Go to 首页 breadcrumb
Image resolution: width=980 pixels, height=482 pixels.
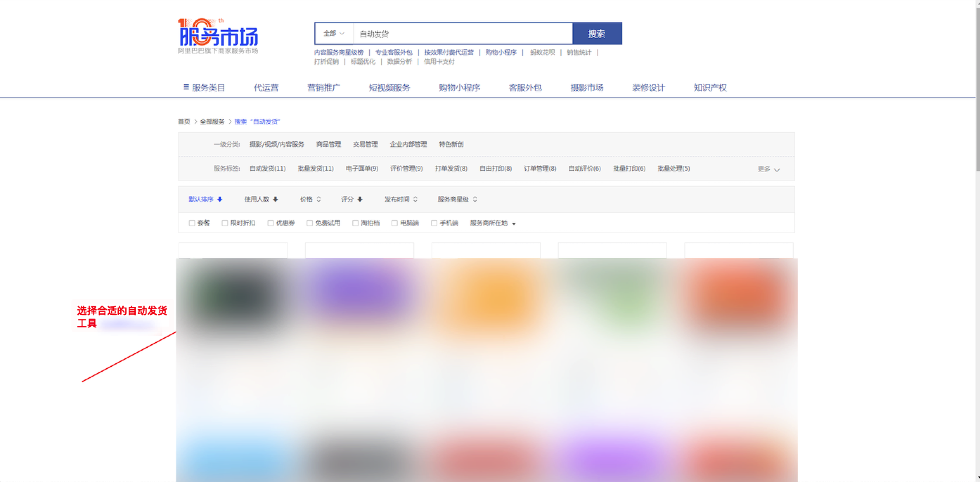pos(184,122)
